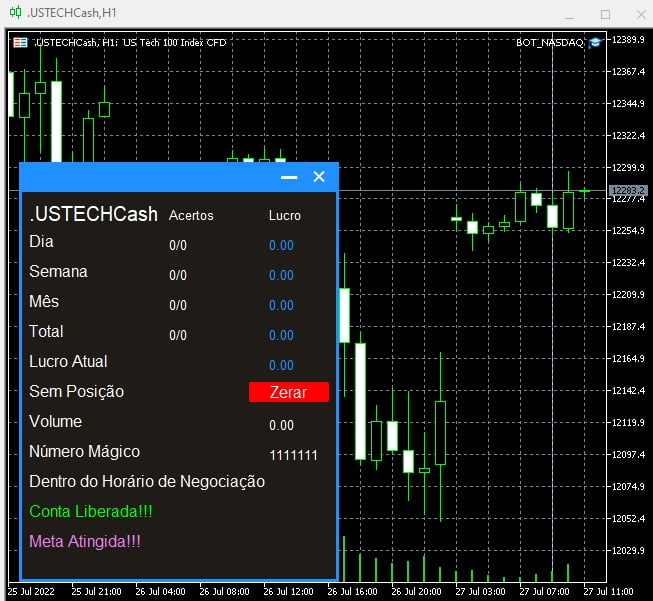Click the Número Mágico label
The width and height of the screenshot is (653, 601).
click(x=85, y=451)
